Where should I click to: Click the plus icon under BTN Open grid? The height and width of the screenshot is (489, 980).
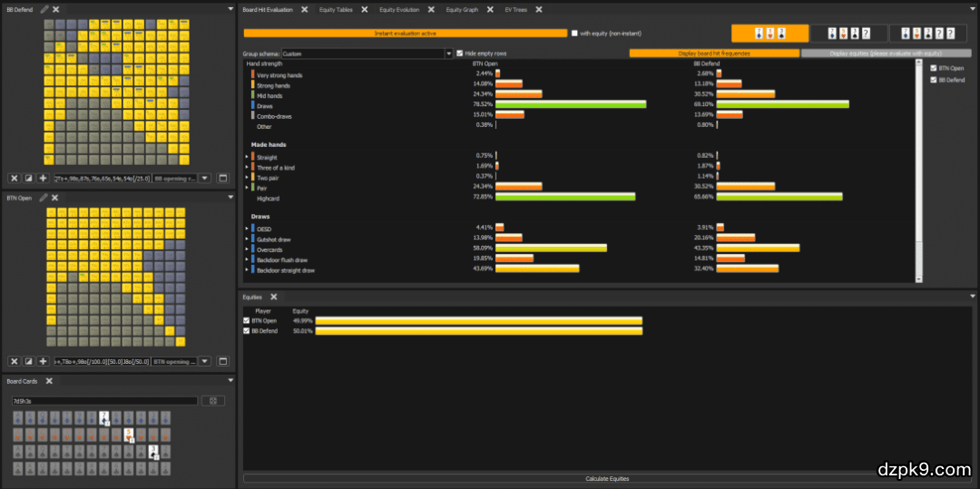[x=43, y=361]
